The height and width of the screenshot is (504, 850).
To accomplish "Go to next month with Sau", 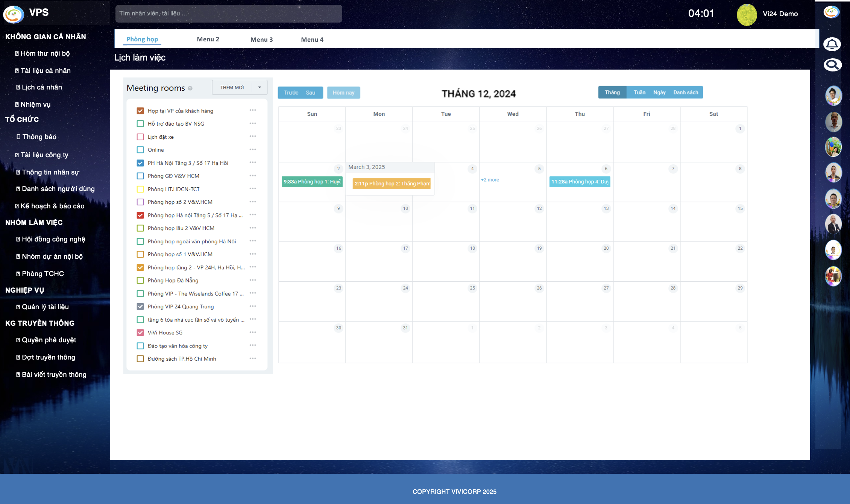I will [x=311, y=93].
